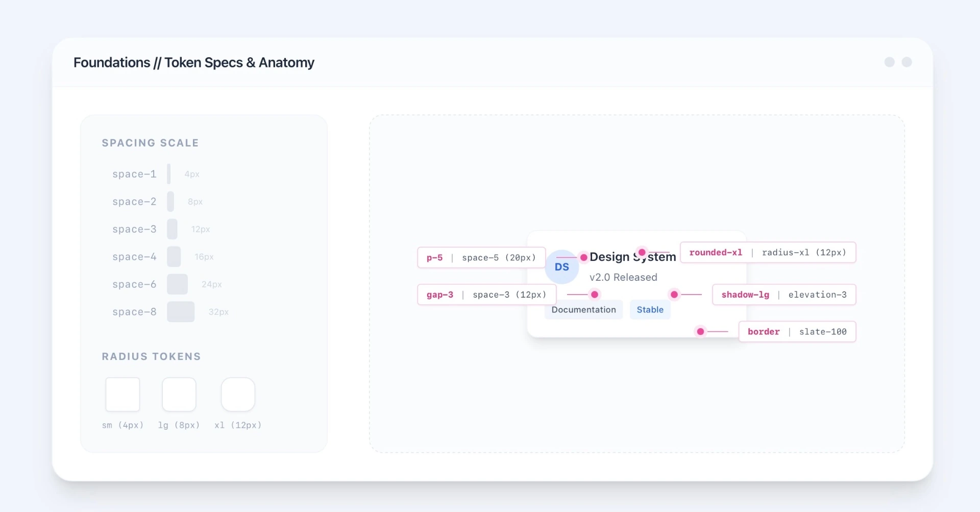980x512 pixels.
Task: Select the Documentation tag
Action: 583,310
